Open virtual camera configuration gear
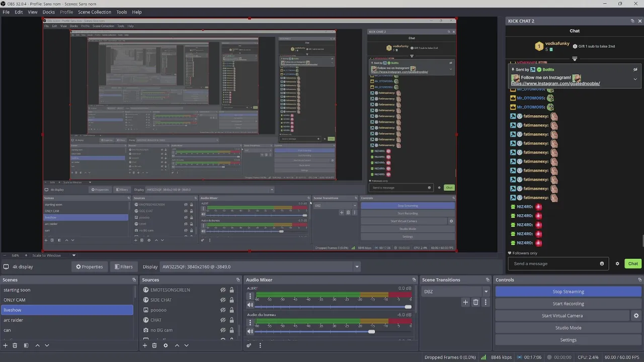 pyautogui.click(x=636, y=316)
